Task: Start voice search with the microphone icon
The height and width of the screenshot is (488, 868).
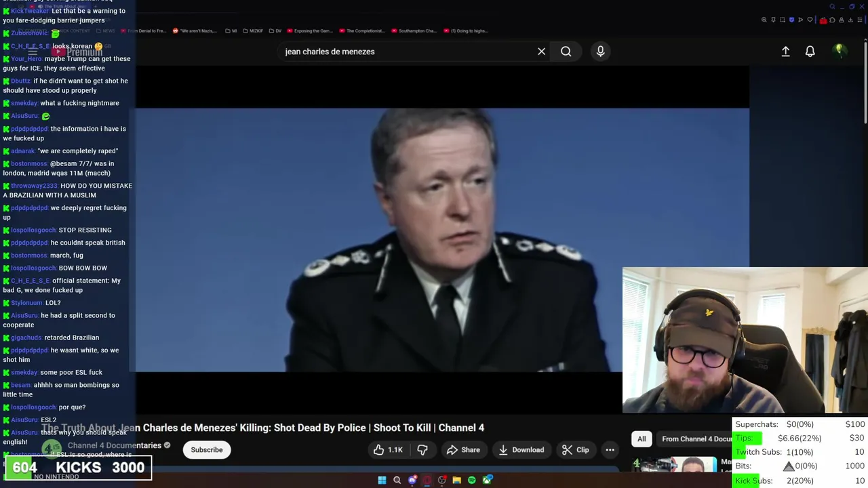Action: [600, 51]
